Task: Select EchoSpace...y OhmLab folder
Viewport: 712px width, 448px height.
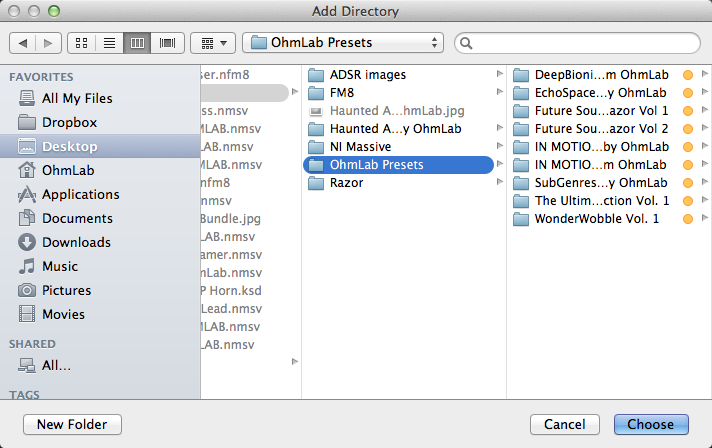Action: point(608,93)
